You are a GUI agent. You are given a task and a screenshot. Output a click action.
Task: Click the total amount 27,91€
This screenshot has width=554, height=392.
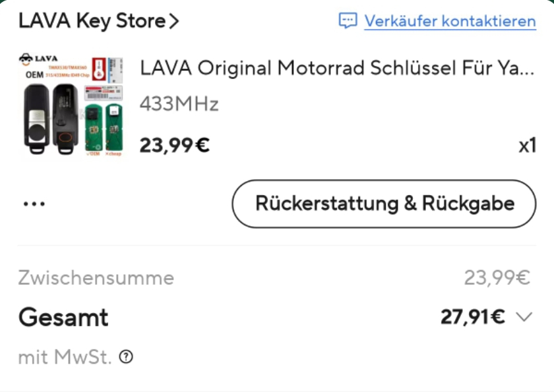(x=472, y=318)
